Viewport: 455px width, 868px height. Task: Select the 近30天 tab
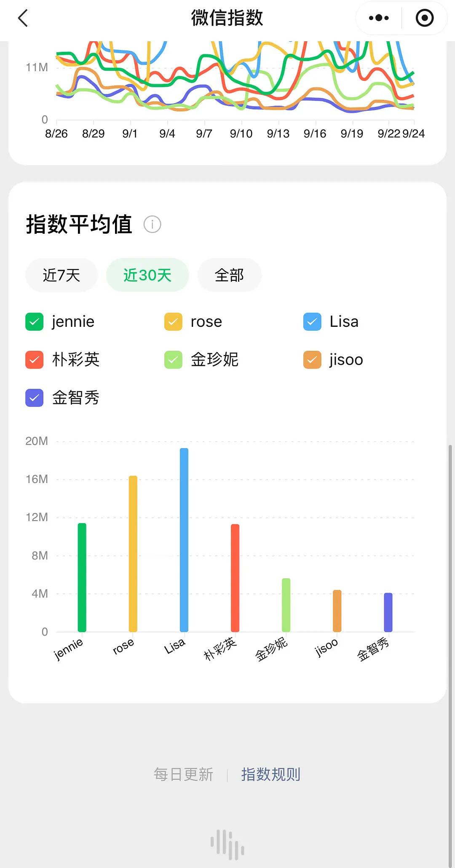coord(147,275)
